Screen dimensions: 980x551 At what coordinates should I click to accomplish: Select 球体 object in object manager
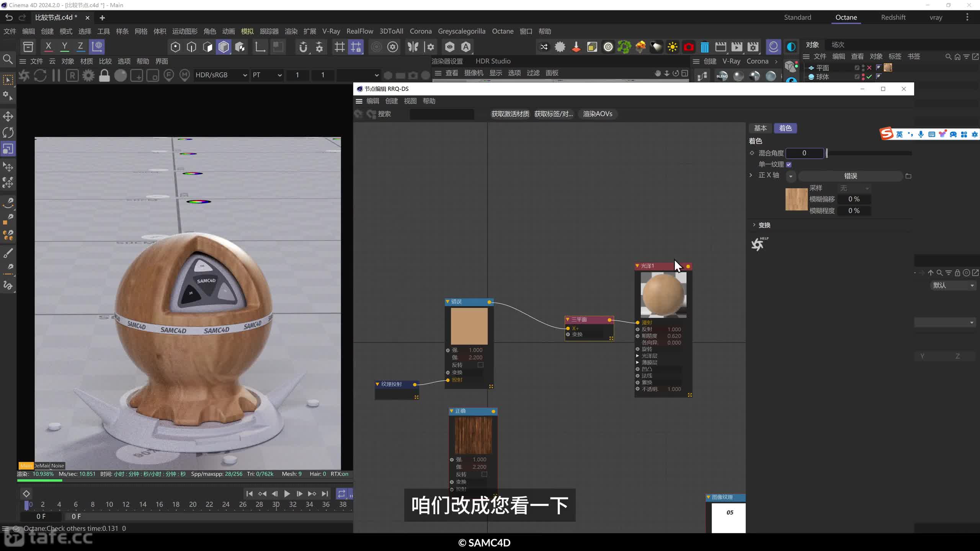click(823, 77)
